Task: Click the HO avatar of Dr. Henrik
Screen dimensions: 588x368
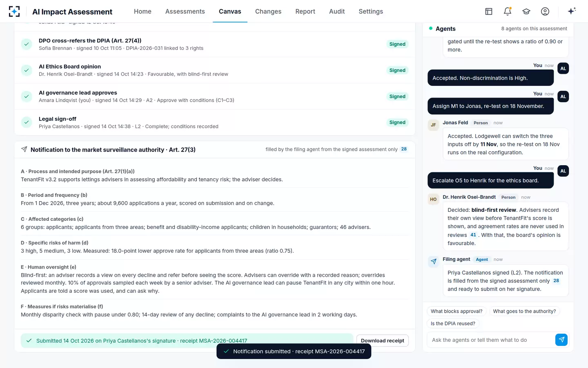Action: [433, 200]
